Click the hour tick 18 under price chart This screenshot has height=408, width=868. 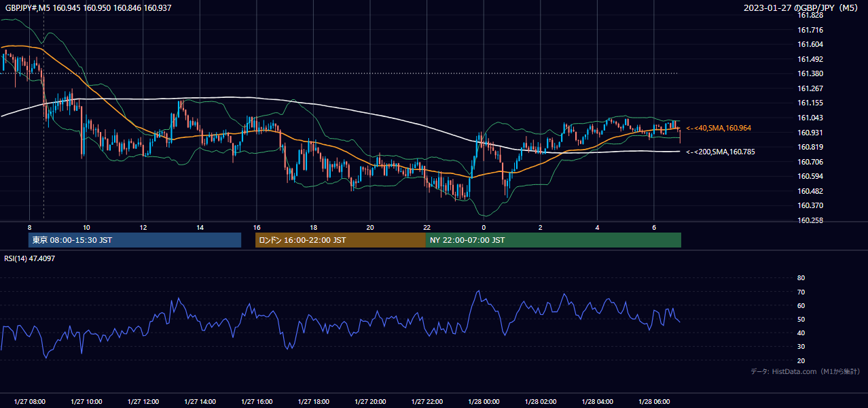313,227
